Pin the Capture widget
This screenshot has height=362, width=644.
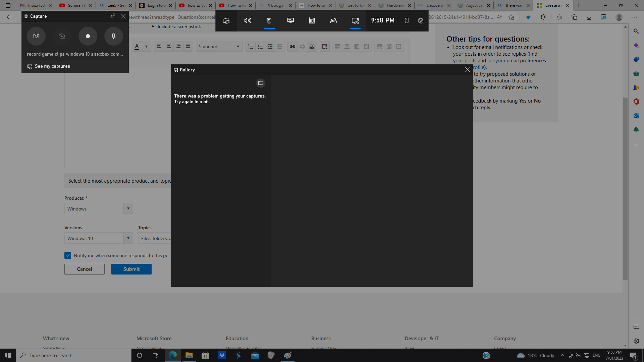(113, 16)
